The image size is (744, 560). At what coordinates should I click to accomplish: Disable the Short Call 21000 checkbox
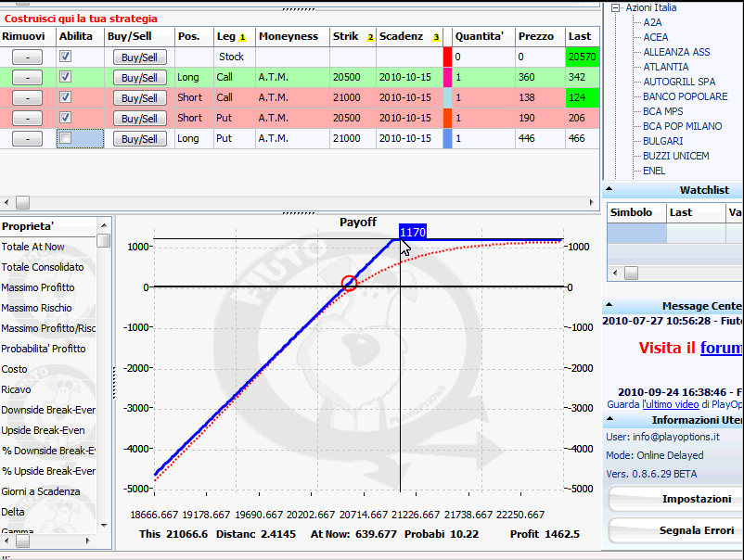click(x=66, y=97)
